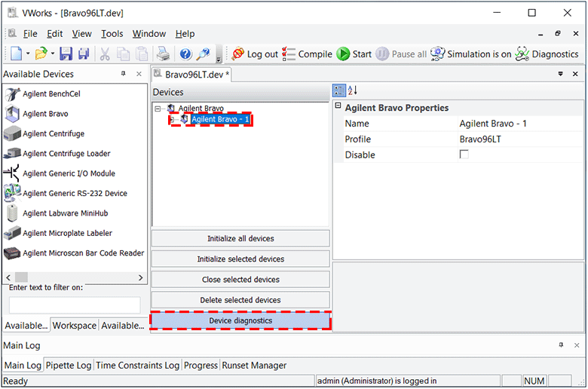Open the Tools menu

[112, 34]
